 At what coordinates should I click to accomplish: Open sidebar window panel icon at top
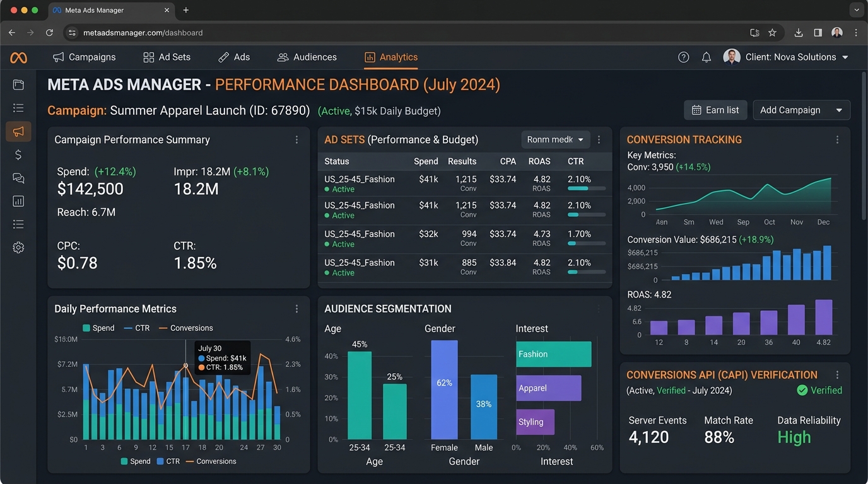coord(18,84)
